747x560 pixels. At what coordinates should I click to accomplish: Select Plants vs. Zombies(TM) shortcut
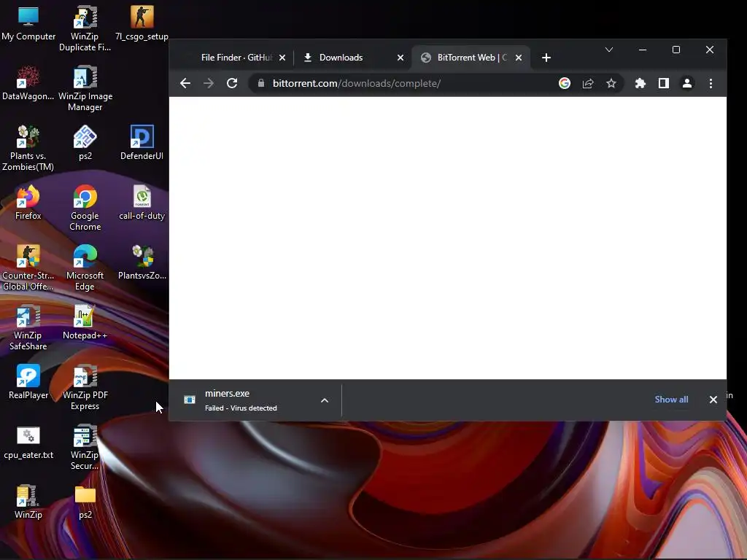point(28,148)
